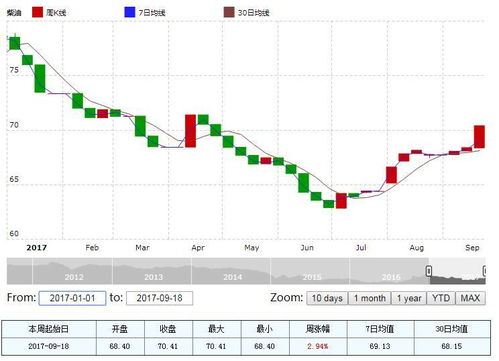Click the 周涨幅 column header

[x=318, y=329]
